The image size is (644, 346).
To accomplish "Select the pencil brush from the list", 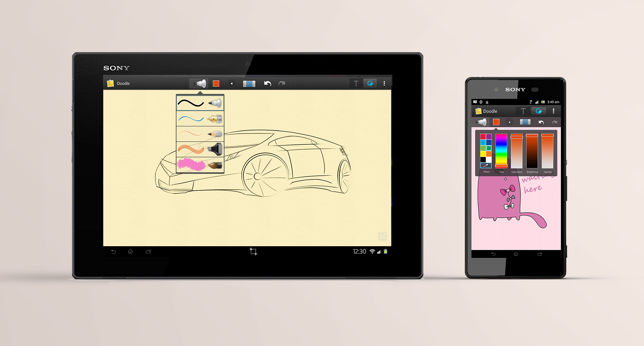I will tap(200, 134).
